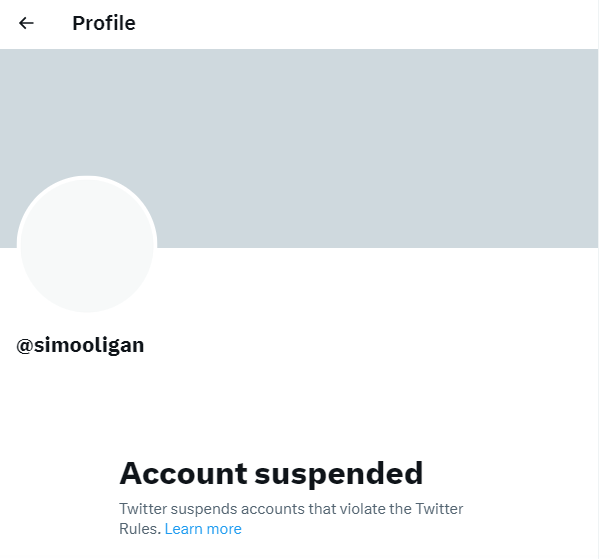Open Learn more about Twitter Rules

(x=203, y=529)
